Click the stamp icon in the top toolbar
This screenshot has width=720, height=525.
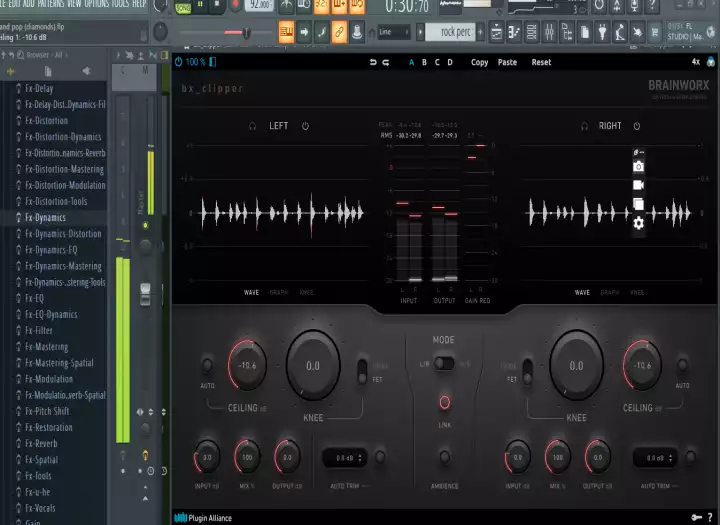(357, 32)
